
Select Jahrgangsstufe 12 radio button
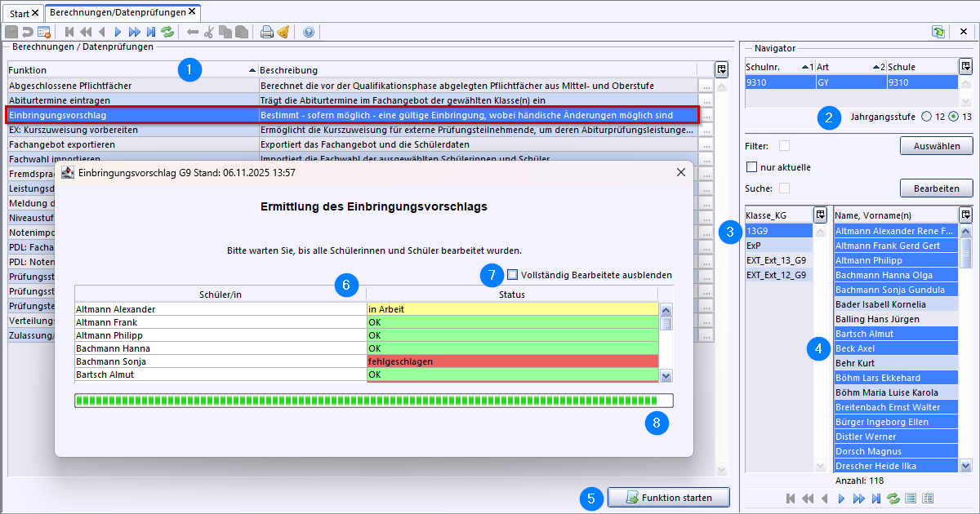[926, 117]
